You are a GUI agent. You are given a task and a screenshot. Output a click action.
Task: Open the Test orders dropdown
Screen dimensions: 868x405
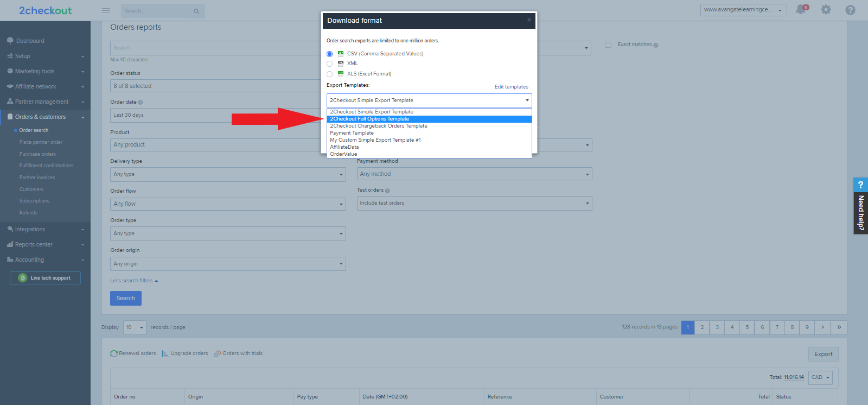pyautogui.click(x=474, y=203)
